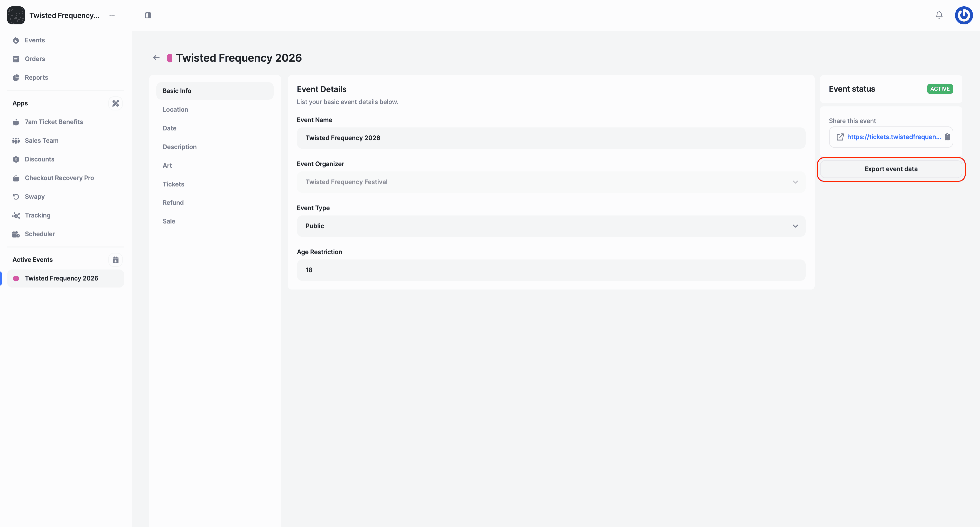Open the organization three-dots menu
The image size is (980, 527).
(x=112, y=15)
